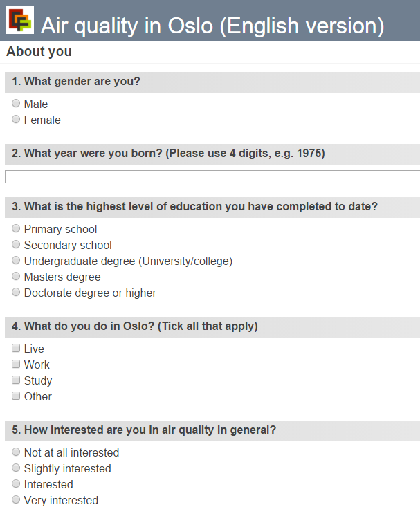420x525 pixels.
Task: Select the Female gender option
Action: 16,119
